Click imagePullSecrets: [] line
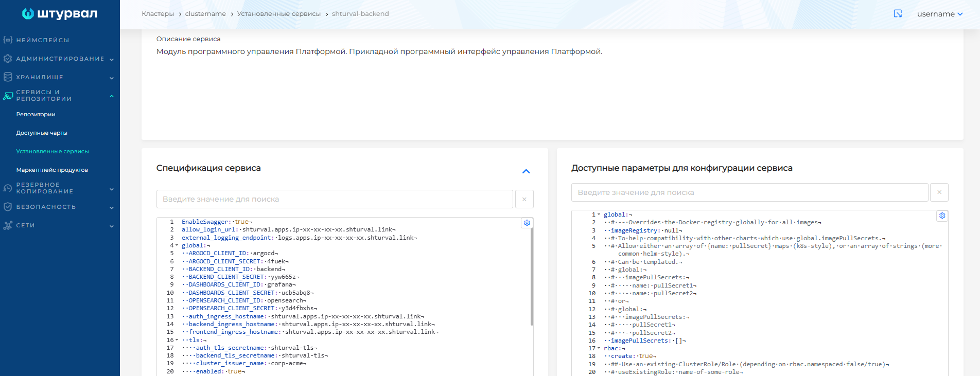This screenshot has height=376, width=980. tap(644, 341)
